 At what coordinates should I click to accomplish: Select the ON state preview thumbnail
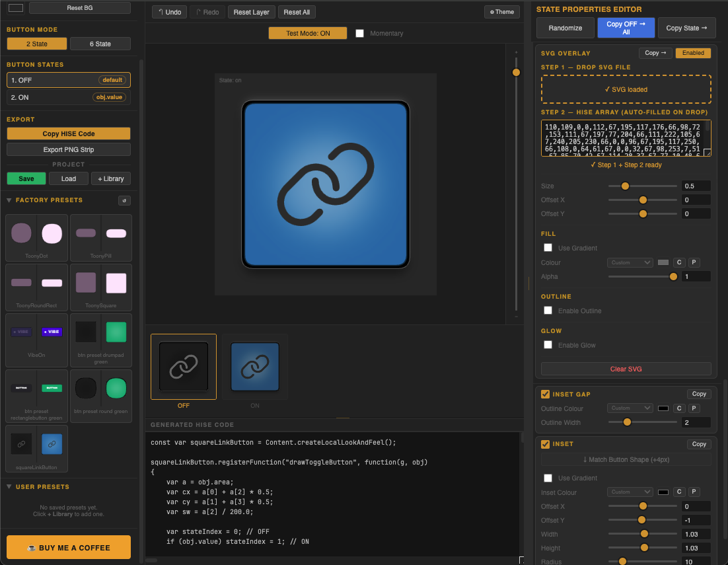(255, 367)
